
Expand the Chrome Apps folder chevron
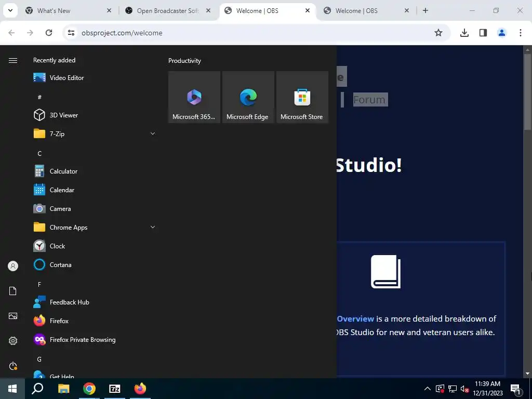[153, 228]
